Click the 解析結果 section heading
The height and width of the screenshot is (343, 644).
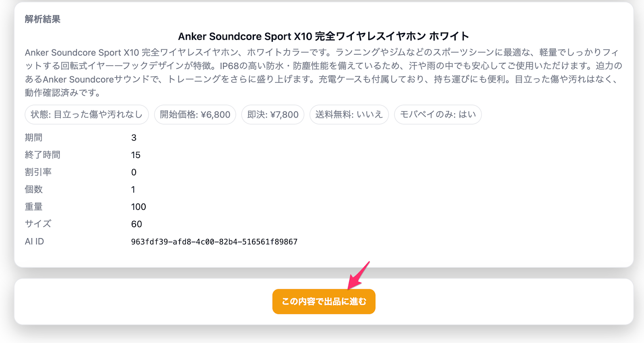tap(42, 19)
